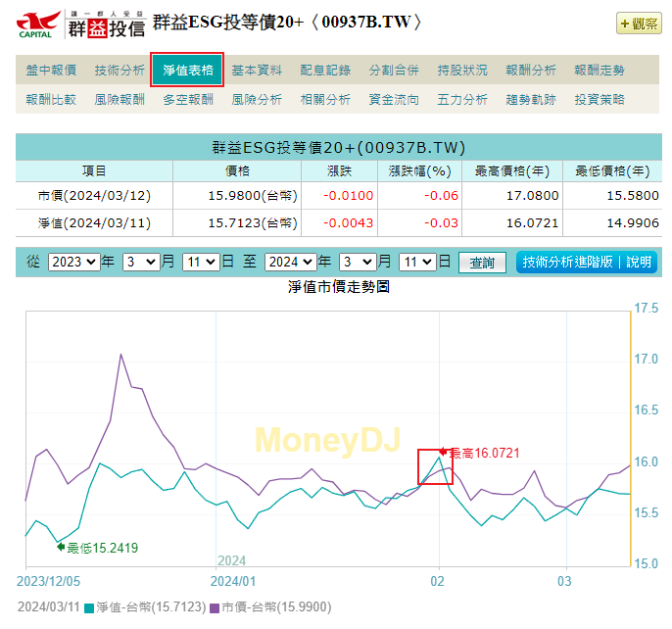672x629 pixels.
Task: Select the 基本資料 tab
Action: (x=257, y=71)
